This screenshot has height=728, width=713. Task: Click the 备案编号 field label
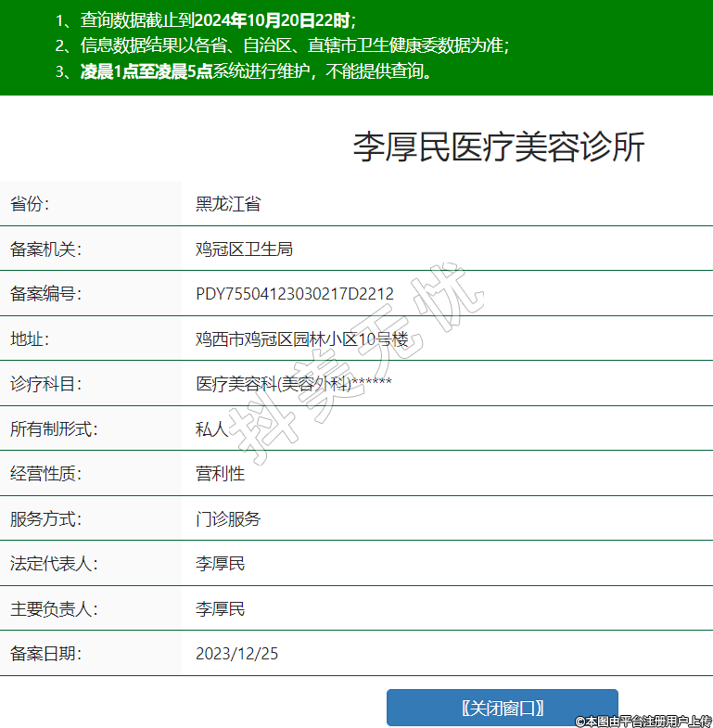[x=45, y=294]
